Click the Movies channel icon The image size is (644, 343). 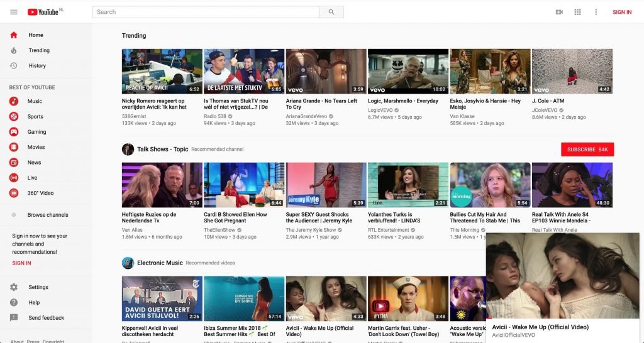point(14,147)
